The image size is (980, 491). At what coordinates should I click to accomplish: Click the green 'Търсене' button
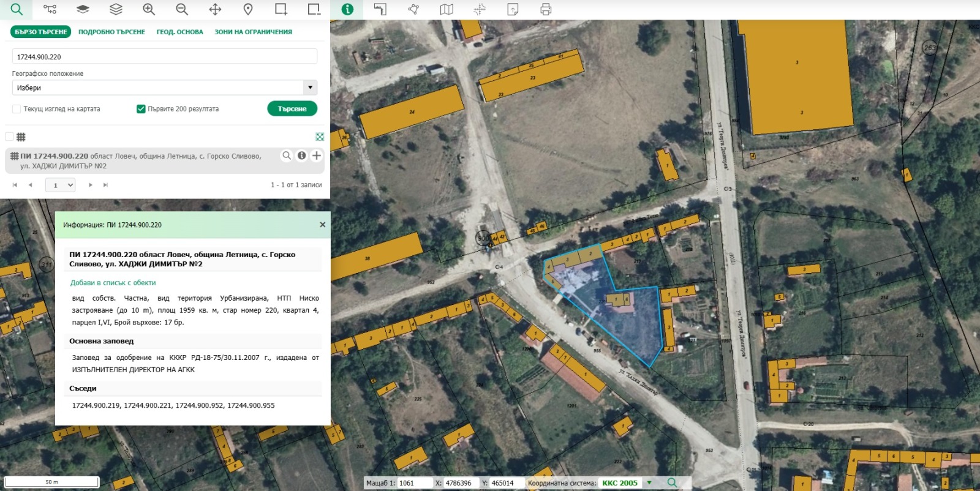pyautogui.click(x=292, y=108)
